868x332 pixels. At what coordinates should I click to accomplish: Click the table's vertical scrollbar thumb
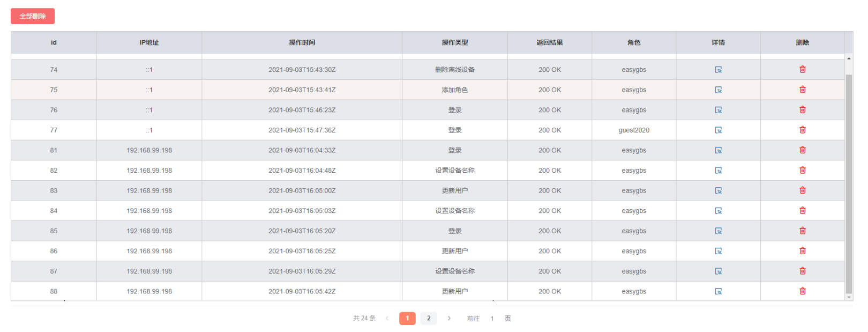pos(849,184)
